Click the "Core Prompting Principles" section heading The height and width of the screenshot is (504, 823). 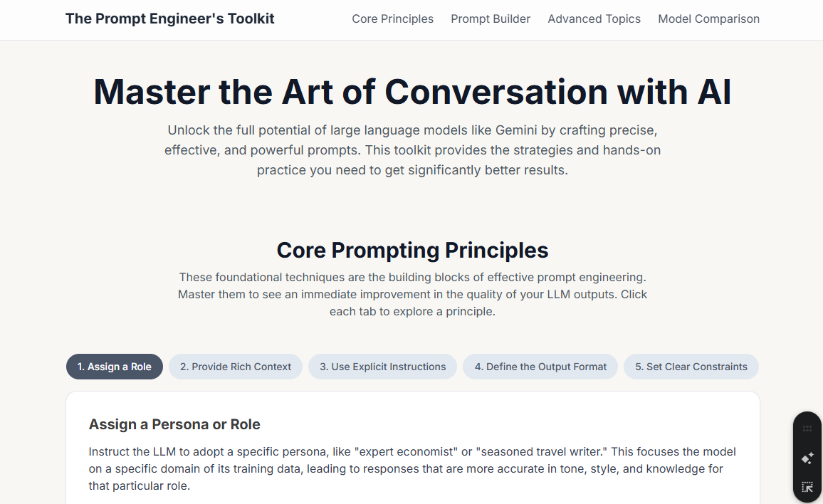tap(412, 251)
